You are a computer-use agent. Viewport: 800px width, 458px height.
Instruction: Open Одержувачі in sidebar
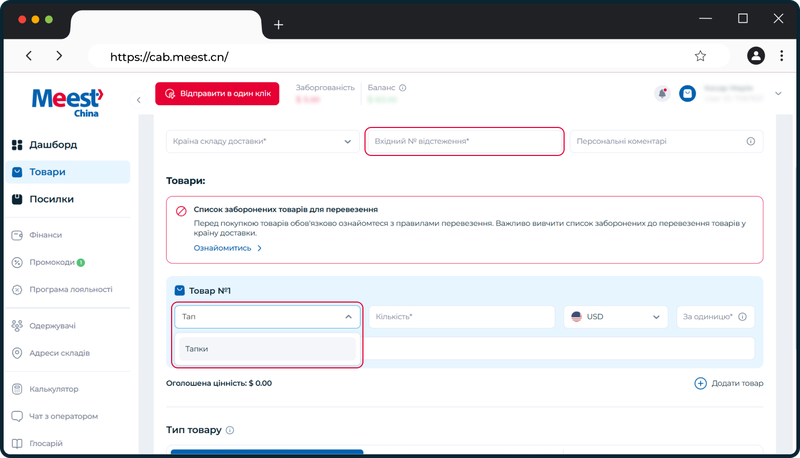(53, 326)
